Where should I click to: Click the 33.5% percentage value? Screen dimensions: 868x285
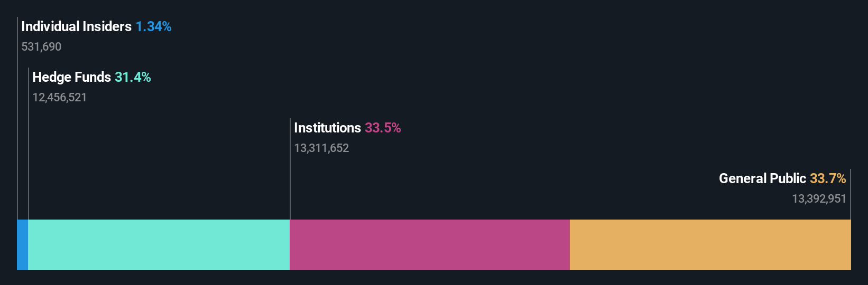tap(383, 128)
